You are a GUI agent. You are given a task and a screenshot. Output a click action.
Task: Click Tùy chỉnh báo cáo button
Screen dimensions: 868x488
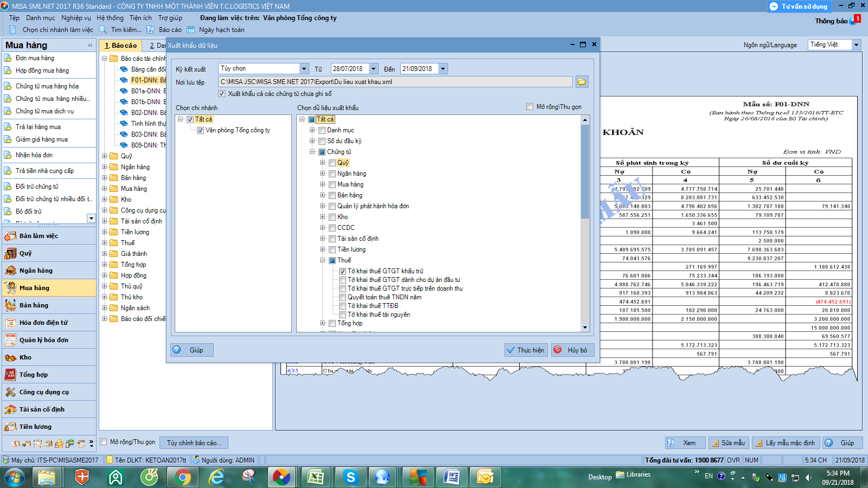point(194,443)
